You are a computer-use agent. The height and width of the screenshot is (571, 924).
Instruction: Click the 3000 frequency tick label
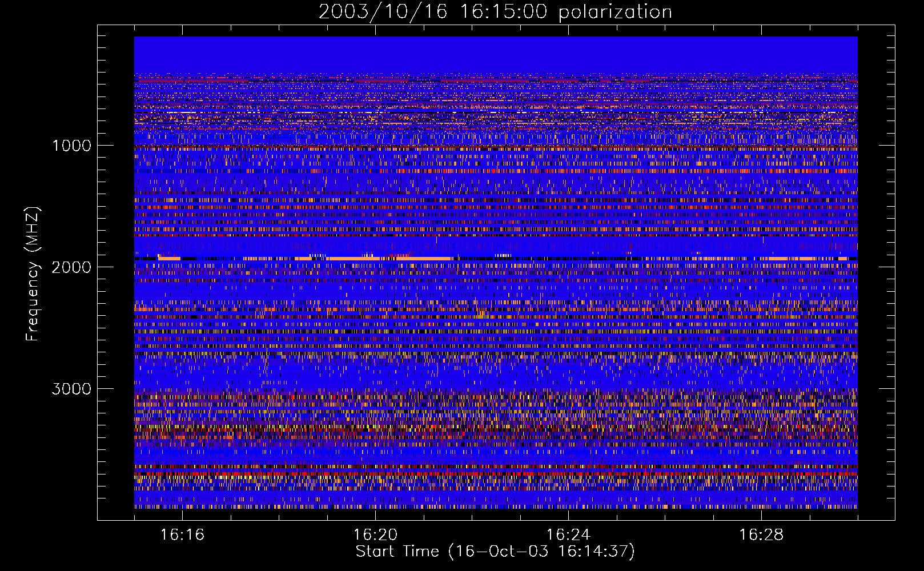71,389
